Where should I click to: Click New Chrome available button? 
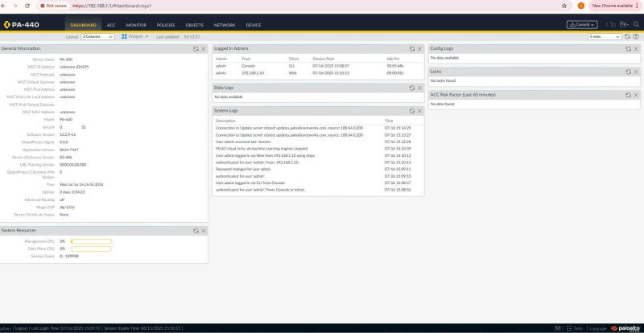pyautogui.click(x=615, y=6)
